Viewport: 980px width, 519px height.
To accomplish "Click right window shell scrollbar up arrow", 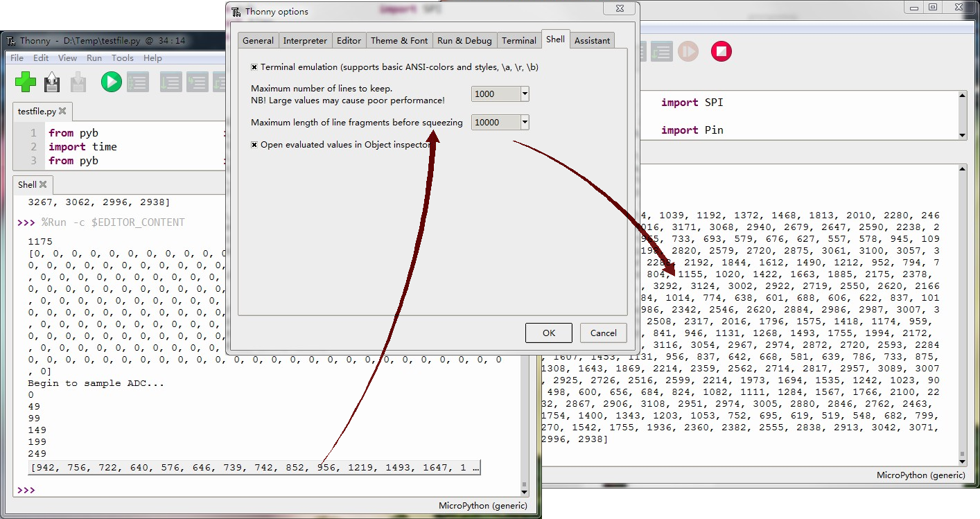I will point(962,169).
